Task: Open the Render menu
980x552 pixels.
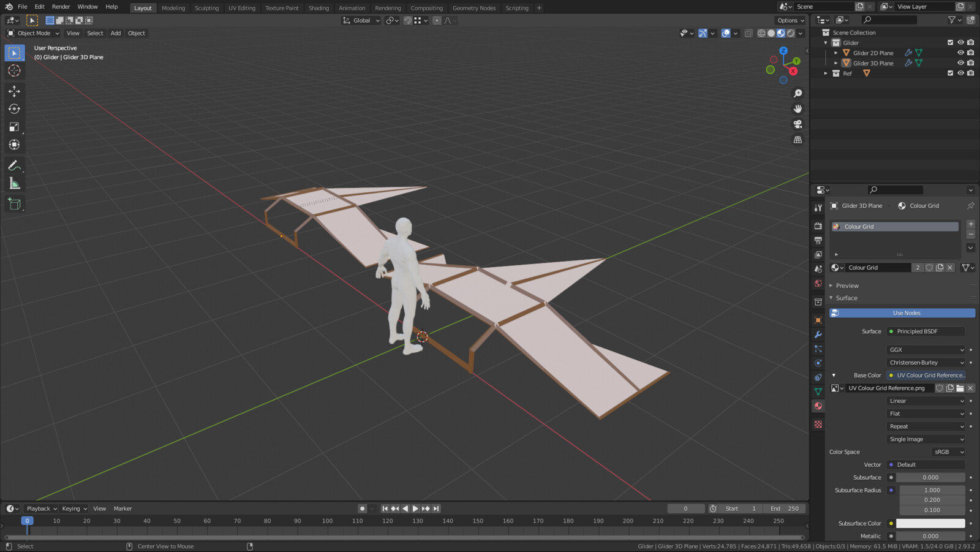Action: coord(61,7)
